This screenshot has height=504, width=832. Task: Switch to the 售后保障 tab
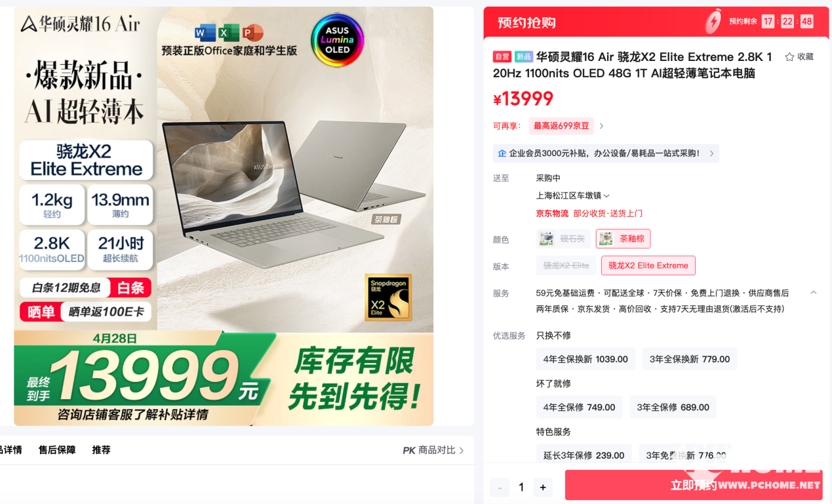click(x=57, y=450)
